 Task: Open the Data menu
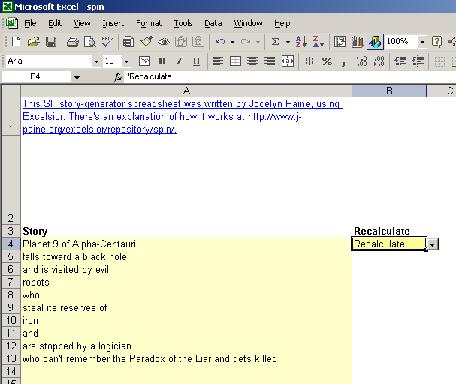point(213,23)
